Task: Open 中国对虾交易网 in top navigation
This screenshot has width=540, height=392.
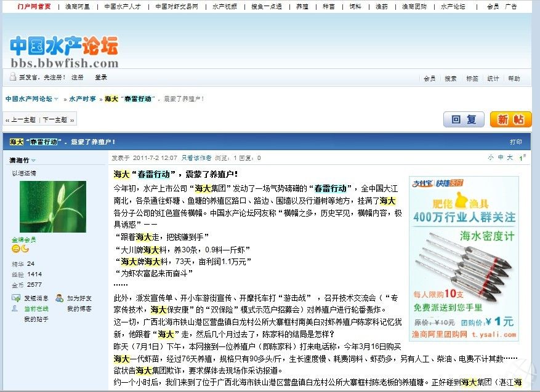Action: click(177, 6)
